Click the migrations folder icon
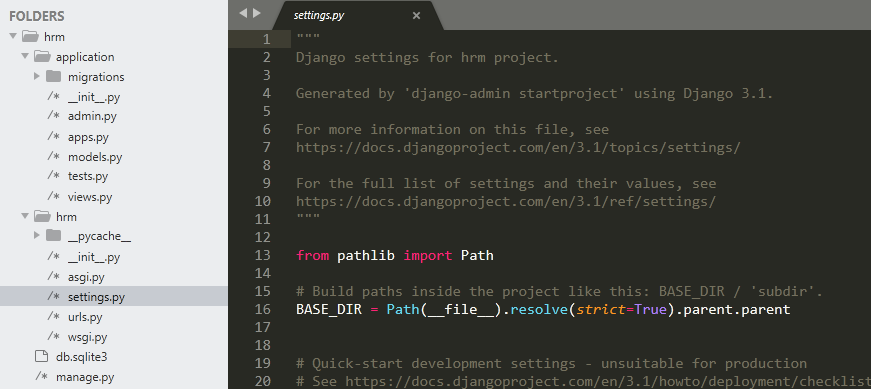 click(x=53, y=76)
